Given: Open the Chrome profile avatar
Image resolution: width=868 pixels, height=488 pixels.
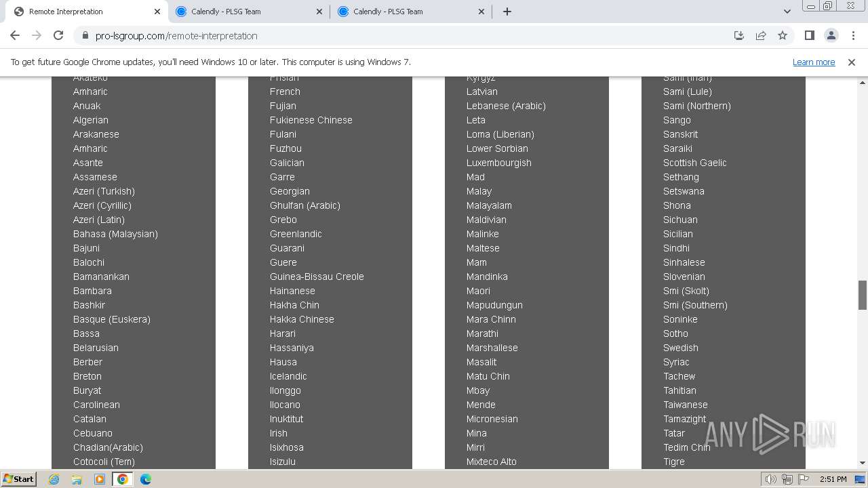Looking at the screenshot, I should [831, 36].
